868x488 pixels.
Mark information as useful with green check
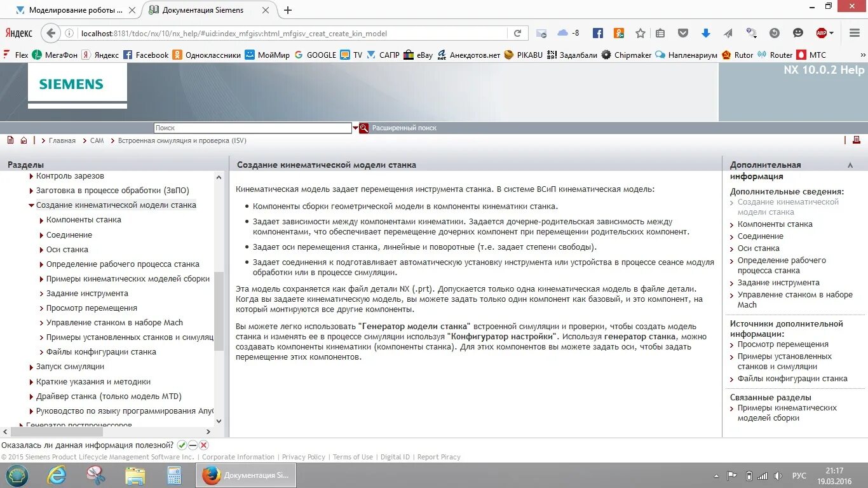[182, 445]
